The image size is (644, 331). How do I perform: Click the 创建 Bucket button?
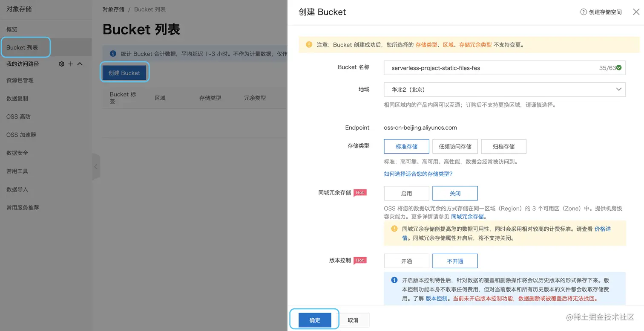tap(124, 73)
